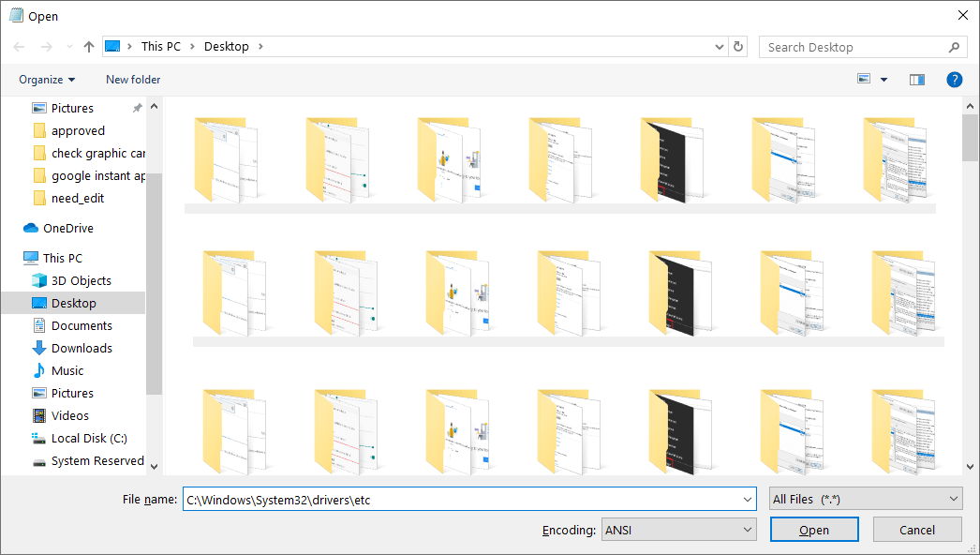Open the Organize dropdown menu
980x555 pixels.
(46, 79)
